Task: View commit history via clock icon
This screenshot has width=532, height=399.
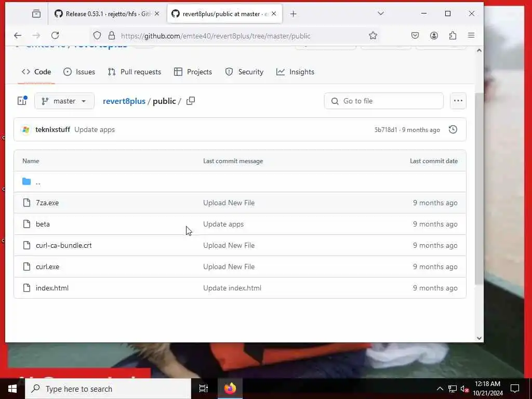Action: pyautogui.click(x=453, y=129)
